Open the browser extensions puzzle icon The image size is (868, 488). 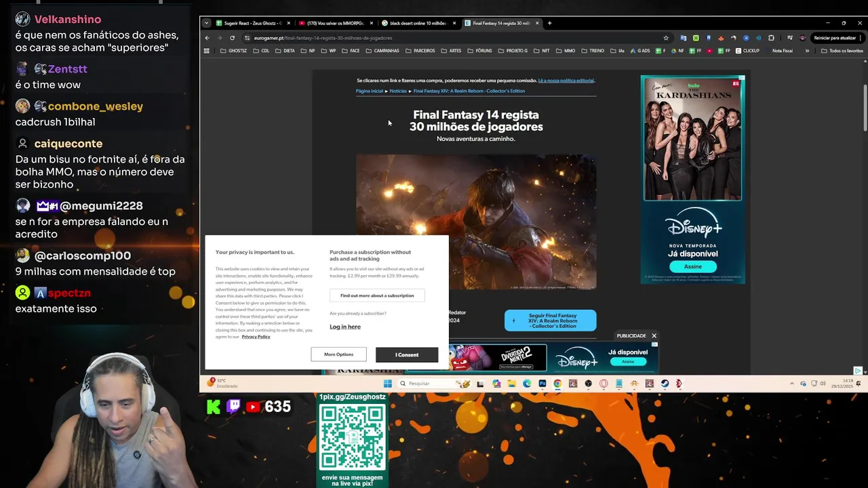(x=771, y=38)
